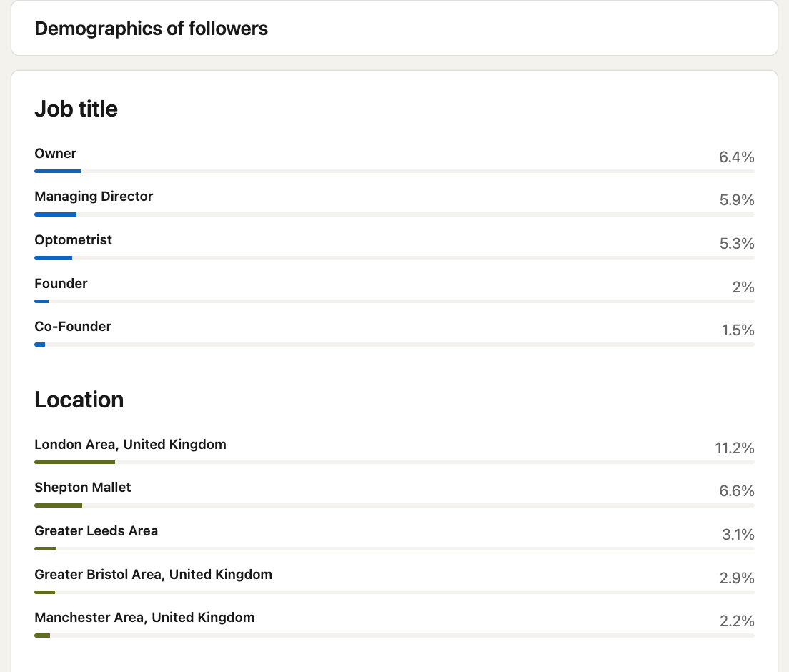Click the Location section heading
Viewport: 789px width, 672px height.
click(x=79, y=400)
